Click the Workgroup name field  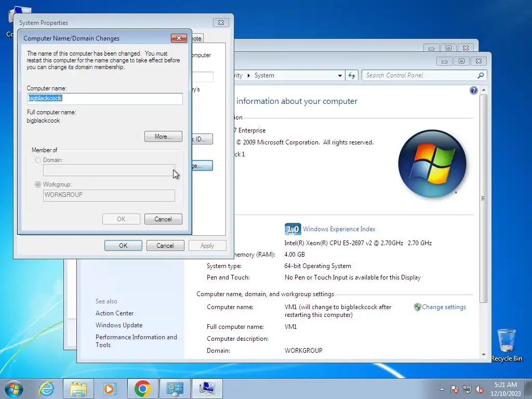[x=109, y=195]
